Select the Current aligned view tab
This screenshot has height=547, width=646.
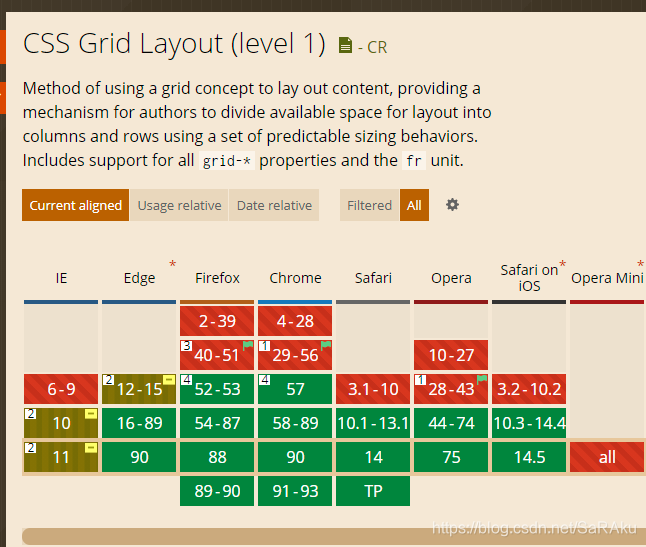pos(75,205)
